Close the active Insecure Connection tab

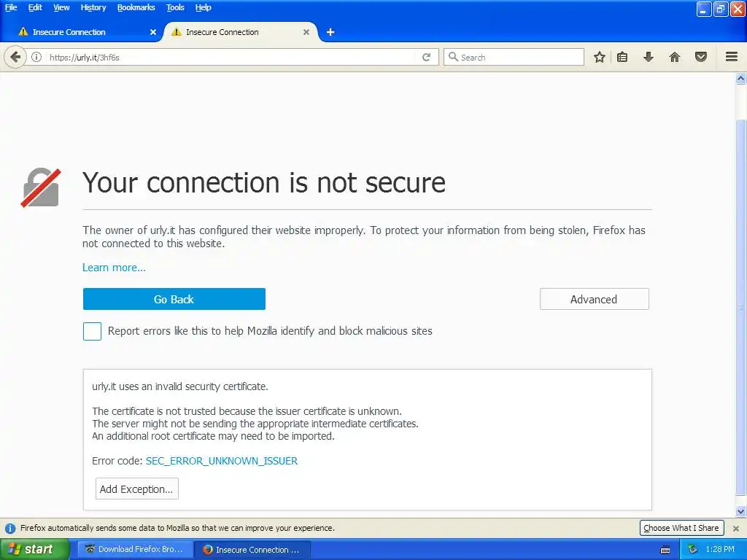[x=306, y=32]
